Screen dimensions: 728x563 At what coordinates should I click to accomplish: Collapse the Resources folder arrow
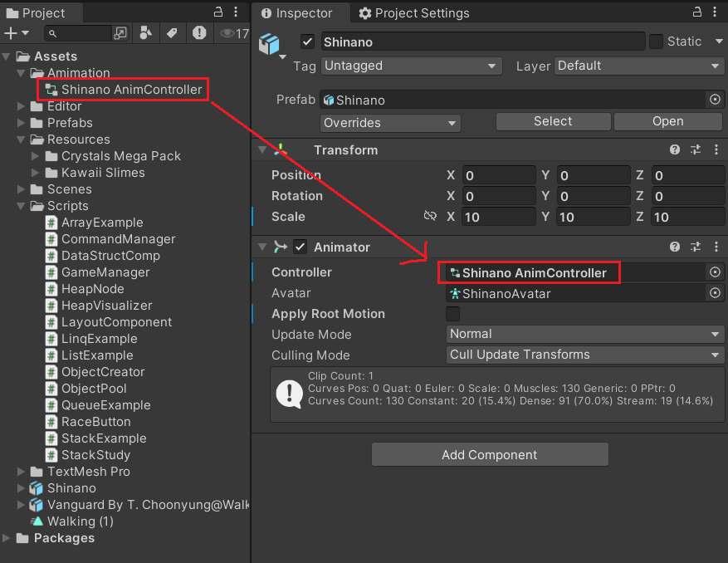click(x=21, y=140)
